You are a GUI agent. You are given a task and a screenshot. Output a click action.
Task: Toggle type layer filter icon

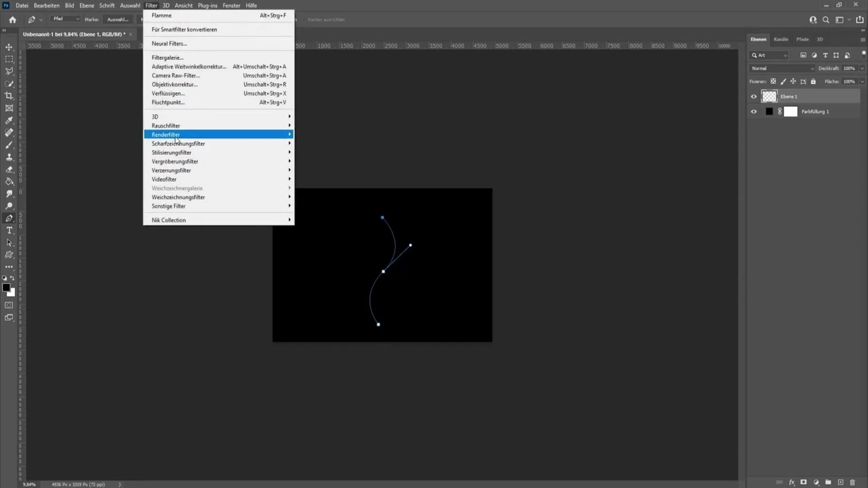pos(825,55)
